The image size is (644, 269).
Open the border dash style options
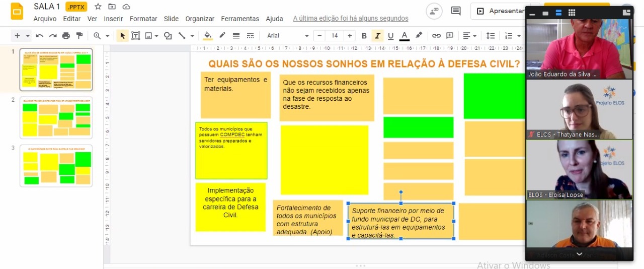pyautogui.click(x=250, y=36)
